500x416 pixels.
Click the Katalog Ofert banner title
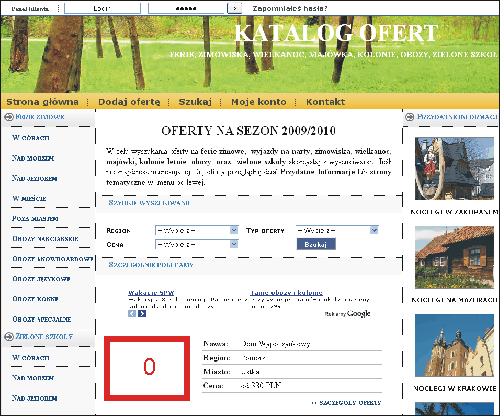coord(336,33)
